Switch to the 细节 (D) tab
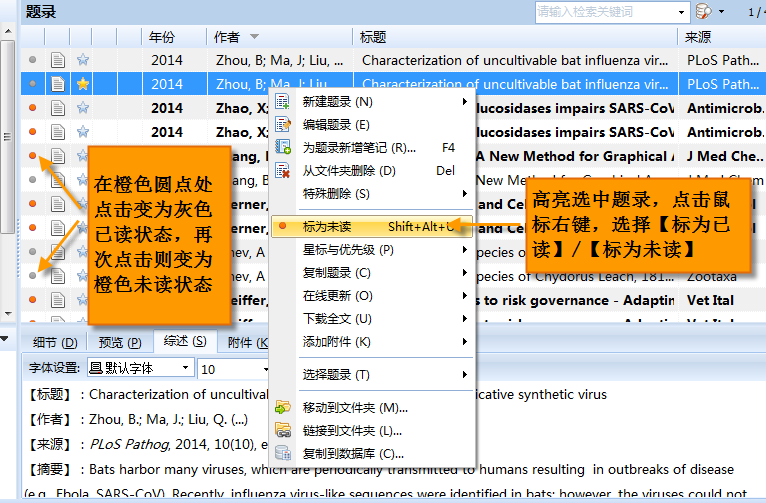The image size is (766, 503). coord(55,342)
